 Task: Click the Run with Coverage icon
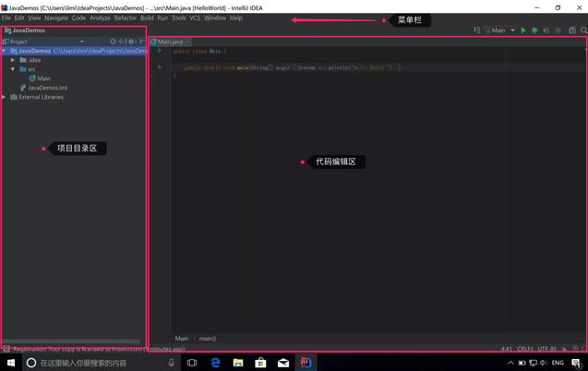(546, 30)
